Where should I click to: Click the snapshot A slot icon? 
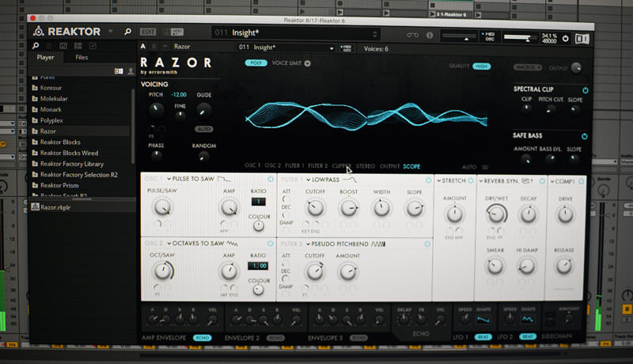143,47
